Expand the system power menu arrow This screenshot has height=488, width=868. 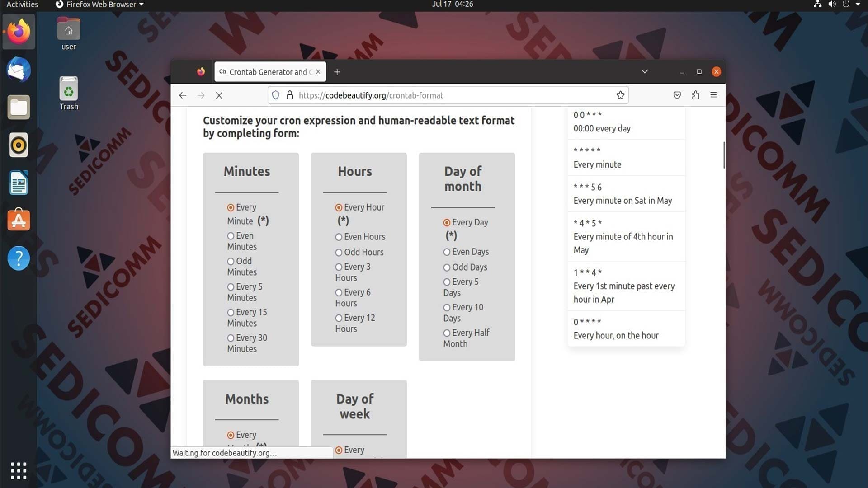click(x=858, y=4)
